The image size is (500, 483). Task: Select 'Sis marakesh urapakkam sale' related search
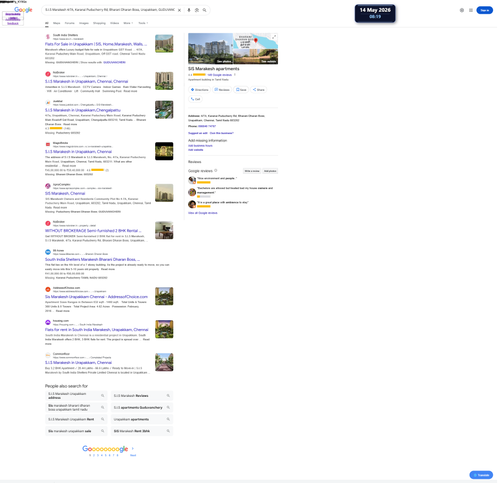click(76, 431)
